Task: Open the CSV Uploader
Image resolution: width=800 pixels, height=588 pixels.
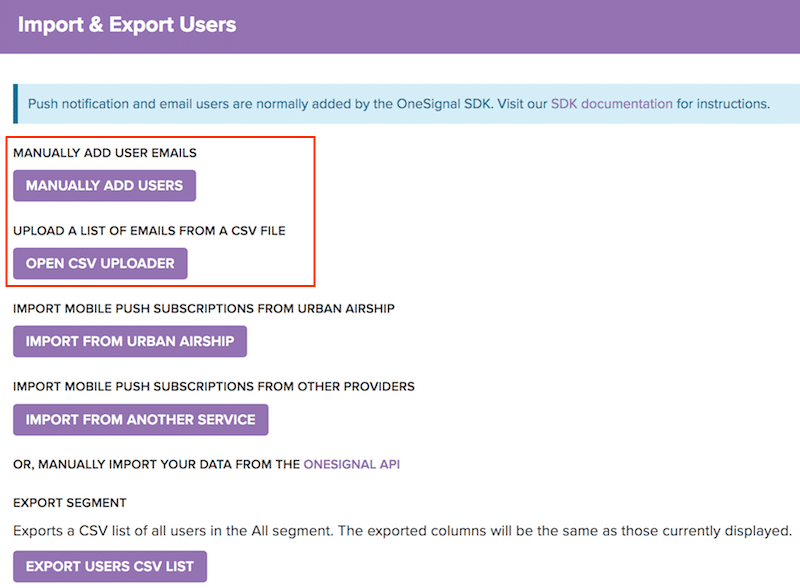Action: point(100,264)
